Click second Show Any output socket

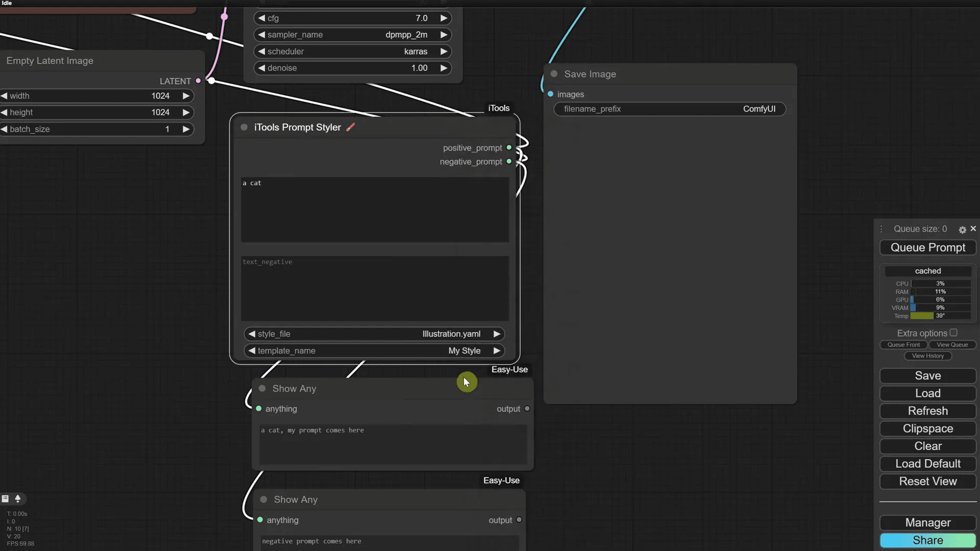pos(519,520)
